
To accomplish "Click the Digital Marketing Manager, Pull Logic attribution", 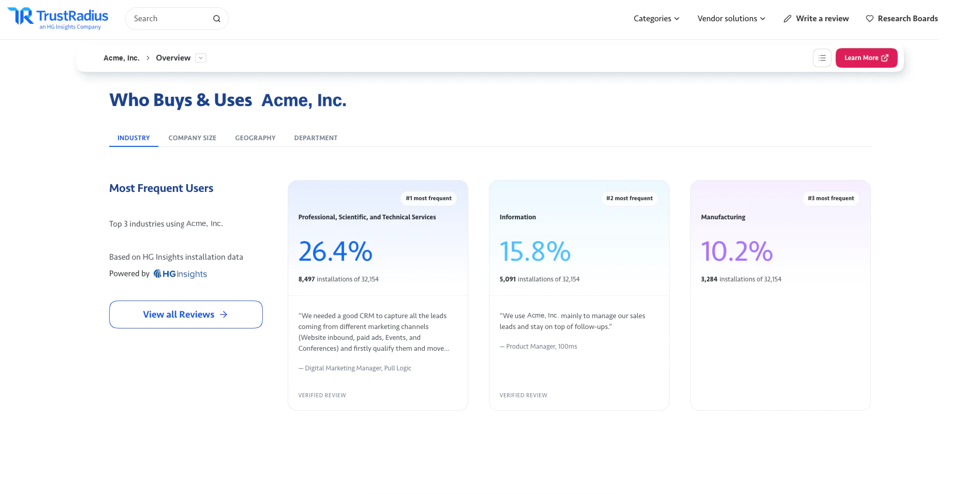I will (355, 368).
